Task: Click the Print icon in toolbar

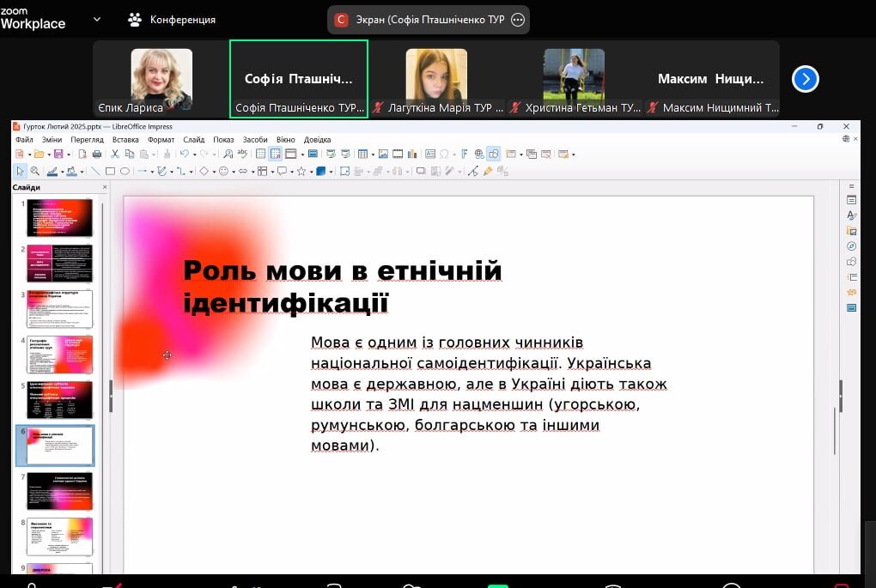Action: coord(96,155)
